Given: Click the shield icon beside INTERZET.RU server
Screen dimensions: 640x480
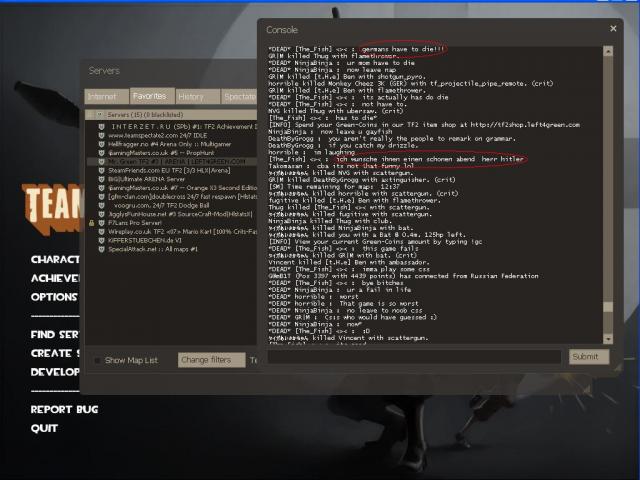Looking at the screenshot, I should [x=102, y=129].
